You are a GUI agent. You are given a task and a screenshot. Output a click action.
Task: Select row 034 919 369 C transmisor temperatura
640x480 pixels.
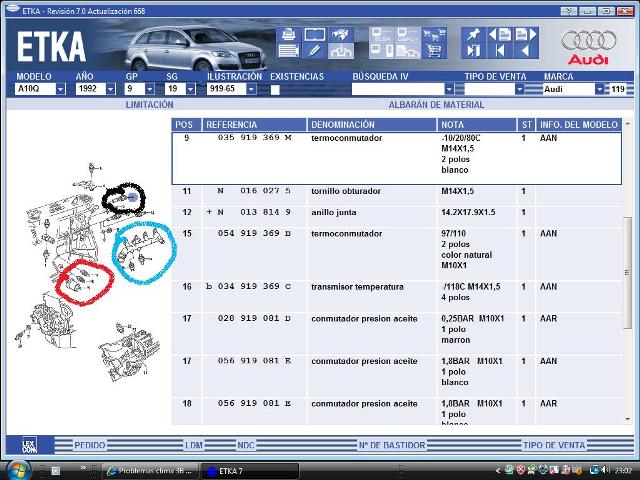pos(397,296)
